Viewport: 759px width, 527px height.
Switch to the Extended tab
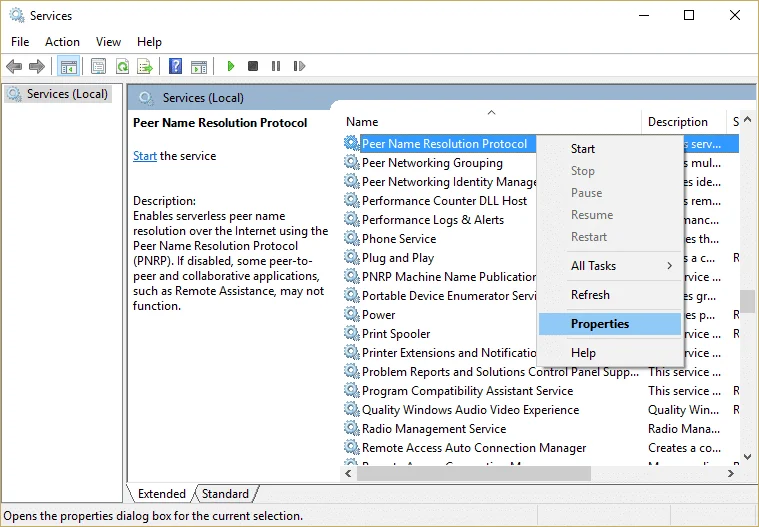(x=162, y=494)
